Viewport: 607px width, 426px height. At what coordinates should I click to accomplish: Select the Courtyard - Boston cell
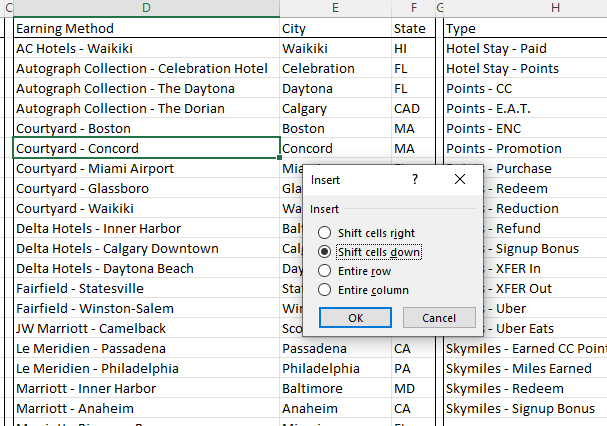(x=146, y=129)
